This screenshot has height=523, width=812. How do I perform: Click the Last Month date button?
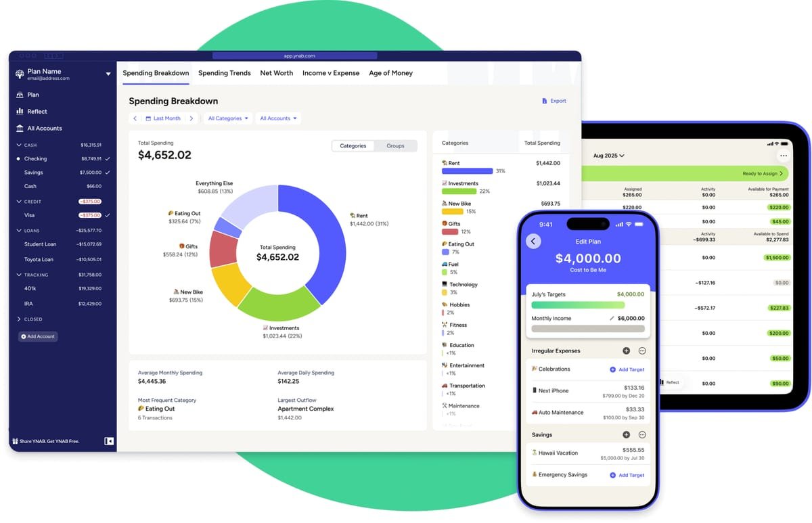click(163, 118)
